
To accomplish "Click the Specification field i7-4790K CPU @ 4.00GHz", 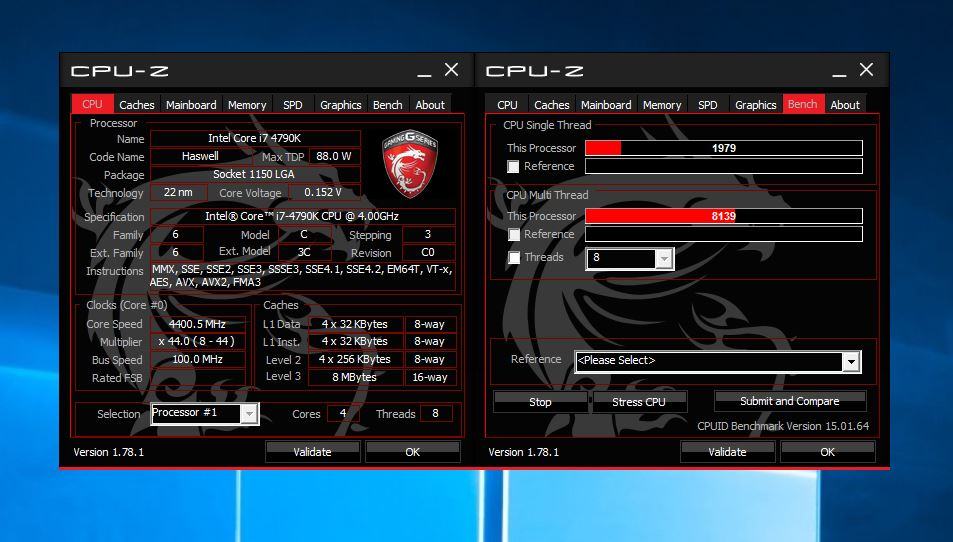I will [x=303, y=216].
